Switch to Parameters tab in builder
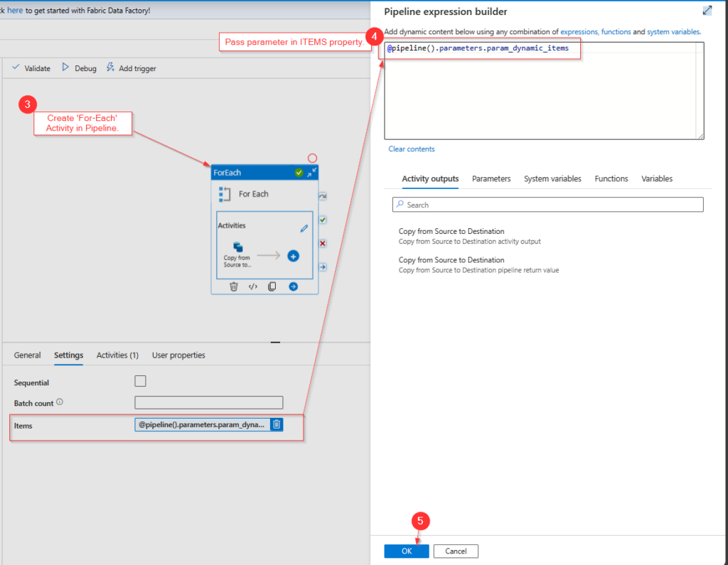Image resolution: width=728 pixels, height=565 pixels. pos(491,178)
